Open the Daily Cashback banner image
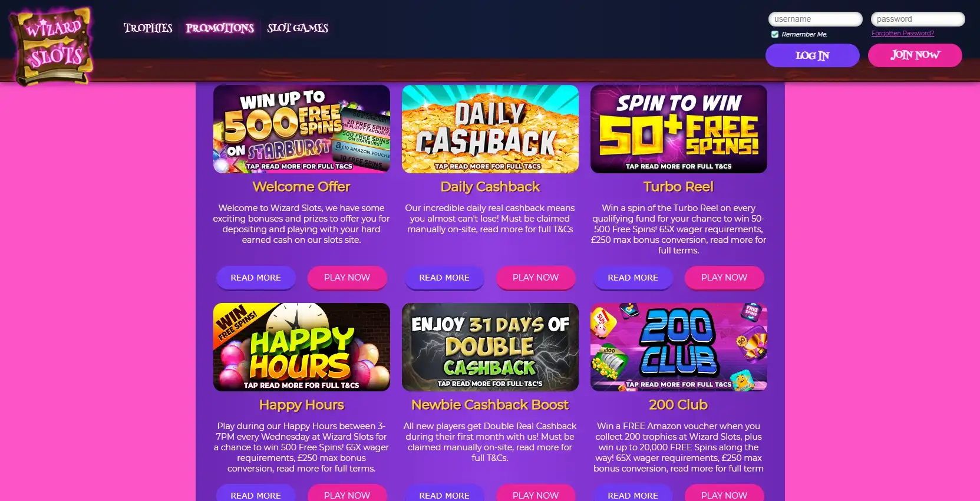 coord(490,129)
